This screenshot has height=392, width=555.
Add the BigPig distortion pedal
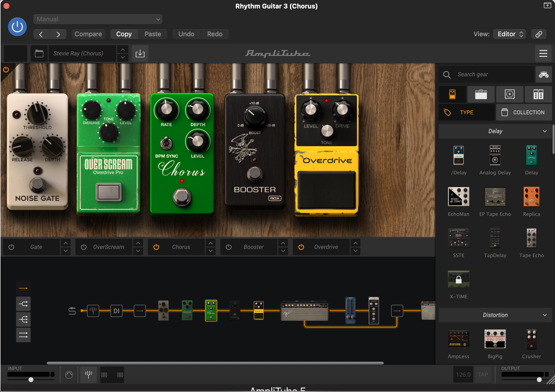point(495,339)
